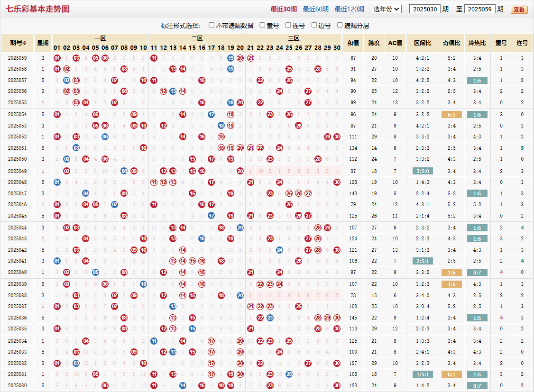534x392 pixels.
Task: Click the 6:1 odd-even cell in row 2025054
Action: (451, 115)
